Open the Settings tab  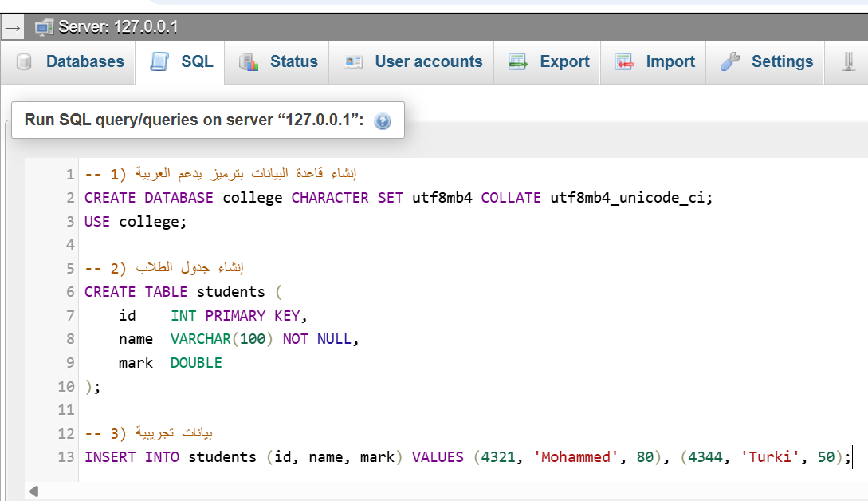click(764, 61)
